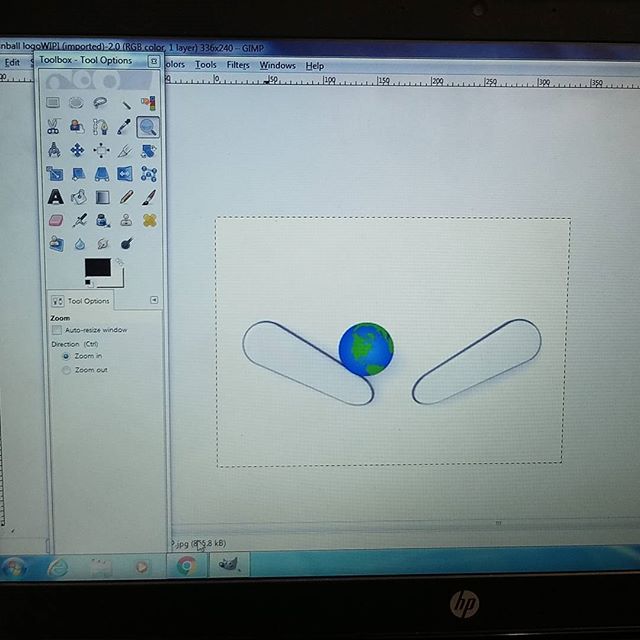Choose the Text tool
640x640 pixels.
(x=55, y=197)
